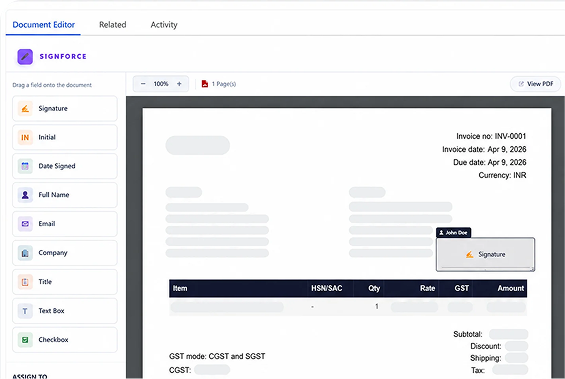Click the Company field label
The image size is (565, 379).
pyautogui.click(x=53, y=253)
